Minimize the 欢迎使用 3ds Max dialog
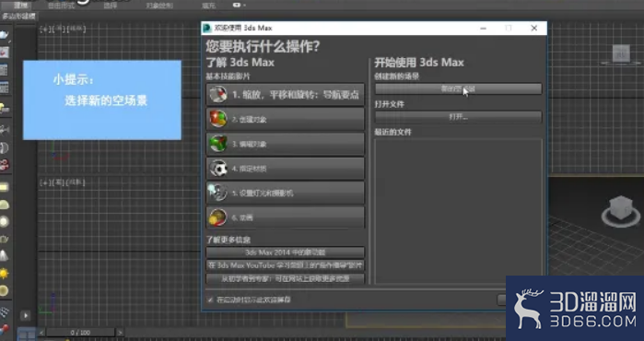644x341 pixels. click(484, 28)
